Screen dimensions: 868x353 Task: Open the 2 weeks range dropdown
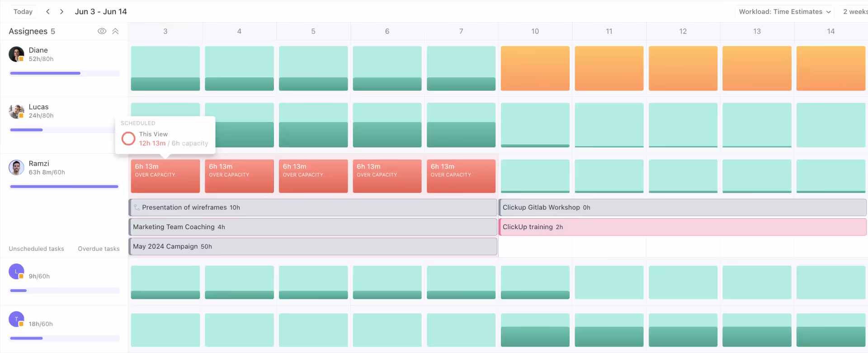[854, 12]
